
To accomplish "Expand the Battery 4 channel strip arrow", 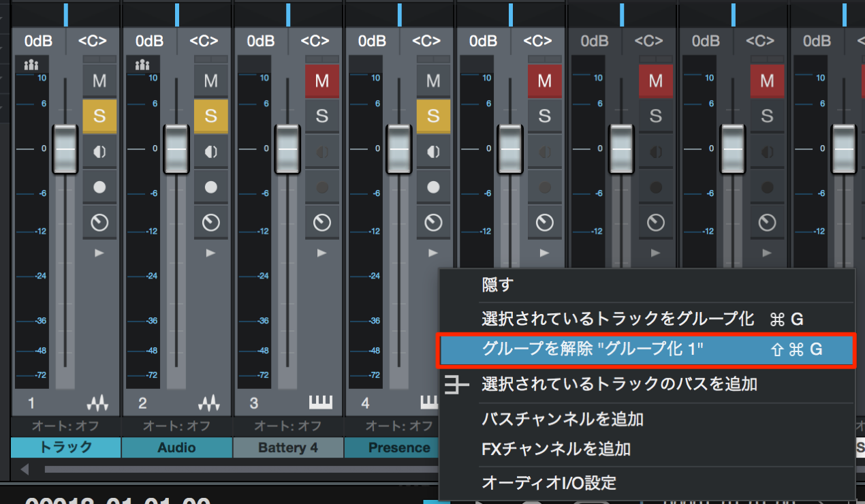I will click(322, 253).
